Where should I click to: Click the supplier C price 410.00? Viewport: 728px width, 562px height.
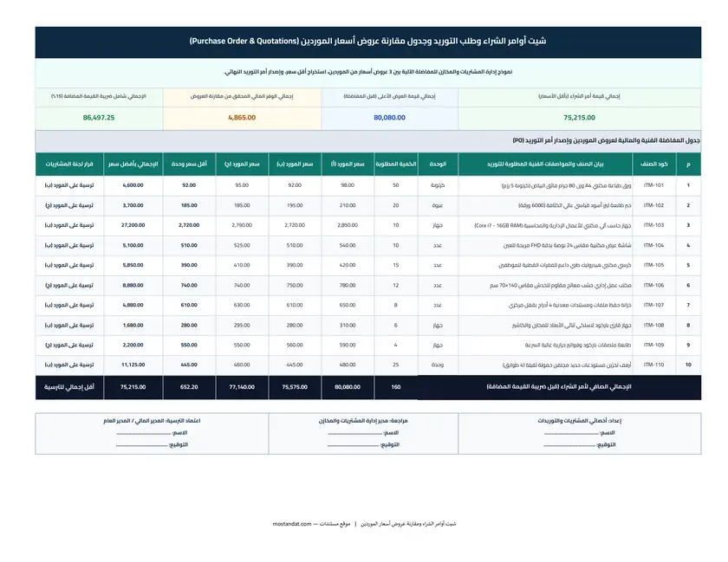point(242,265)
